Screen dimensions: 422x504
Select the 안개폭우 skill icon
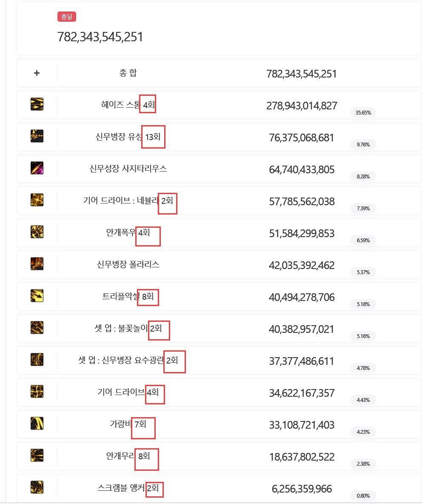(37, 232)
